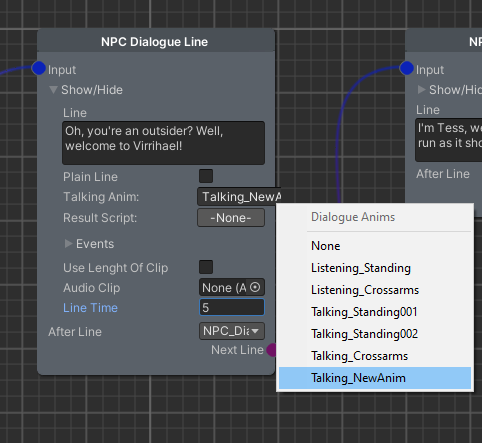
Task: Collapse the Show/Hide foldout on first node
Action: [53, 90]
